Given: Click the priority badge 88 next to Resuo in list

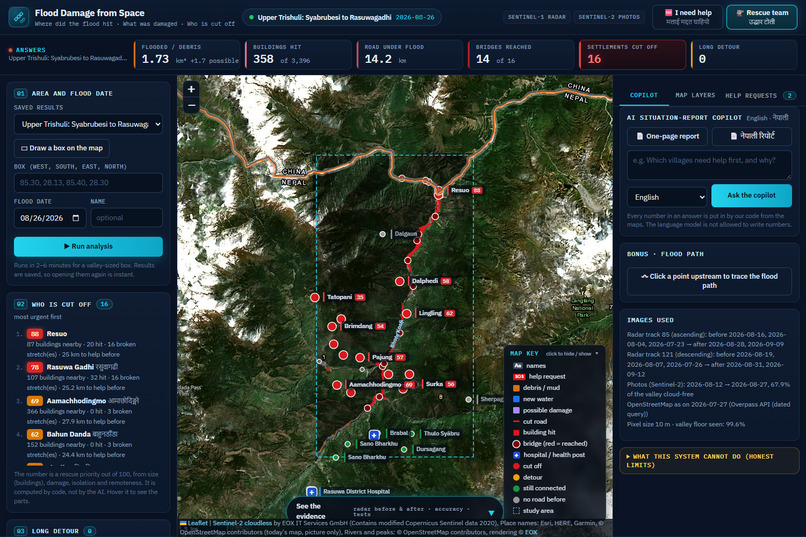Looking at the screenshot, I should (x=34, y=334).
